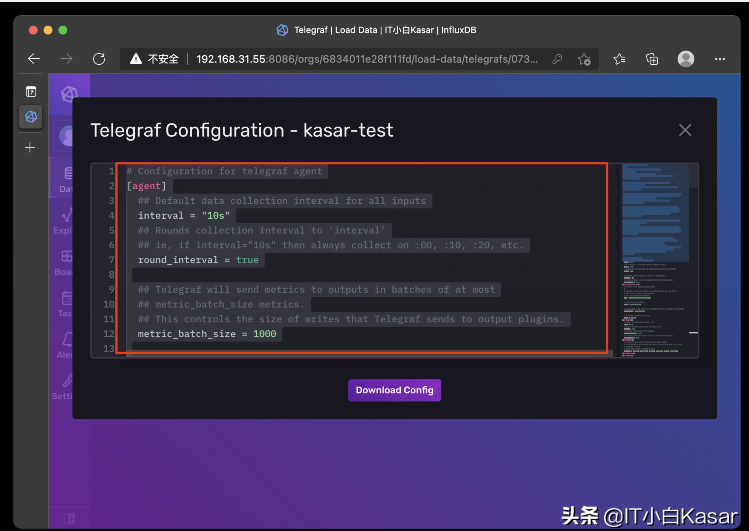Click the Download Config button
Image resolution: width=749 pixels, height=531 pixels.
coord(394,390)
